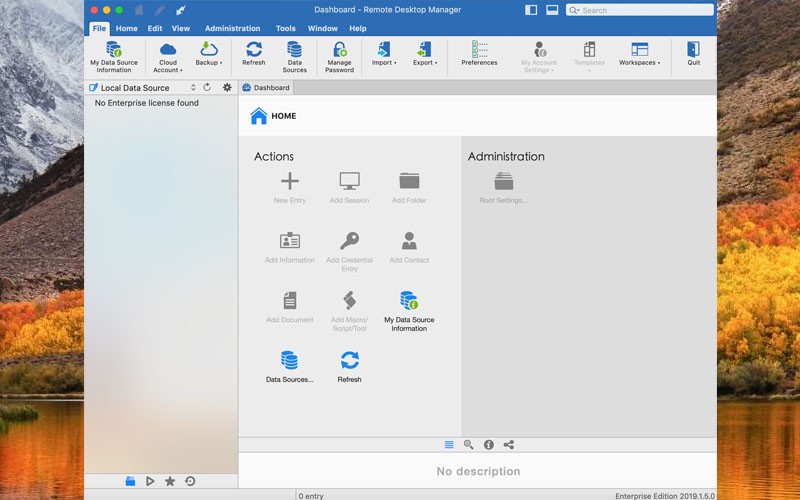Open the View ribbon tab

click(x=181, y=29)
